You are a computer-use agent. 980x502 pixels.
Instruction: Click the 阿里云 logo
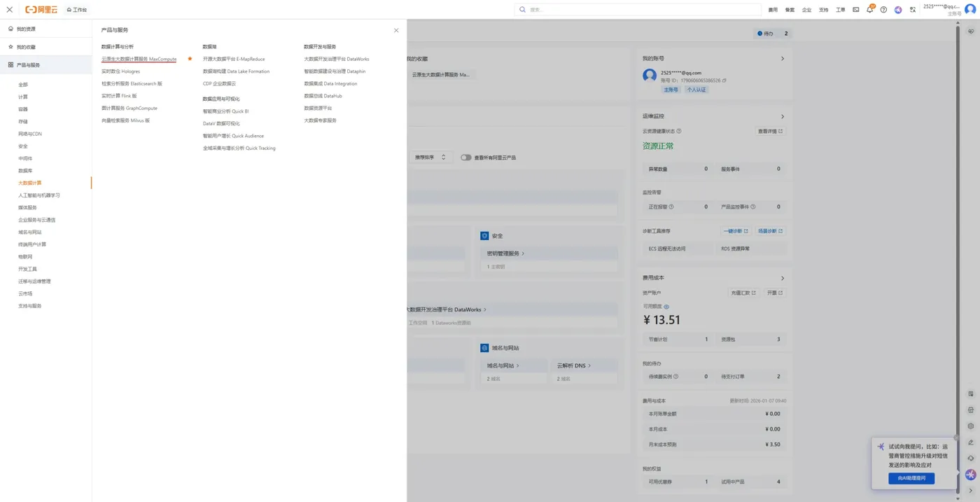[x=41, y=10]
